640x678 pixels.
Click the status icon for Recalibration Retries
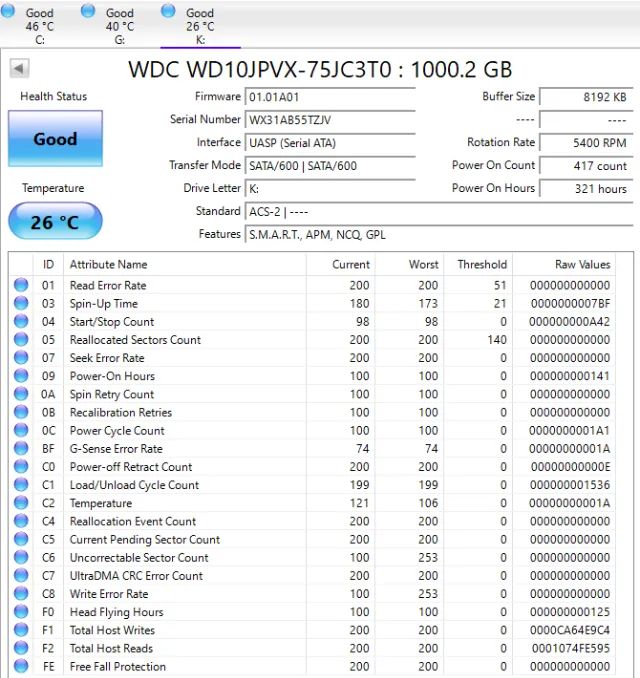(x=21, y=412)
